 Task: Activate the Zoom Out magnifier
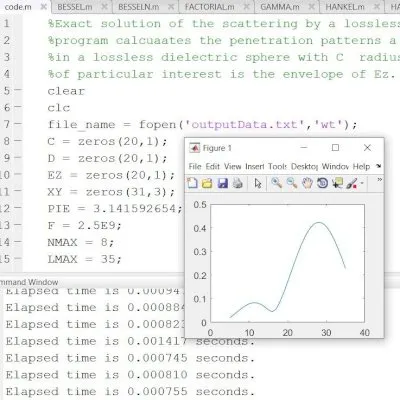coord(292,183)
